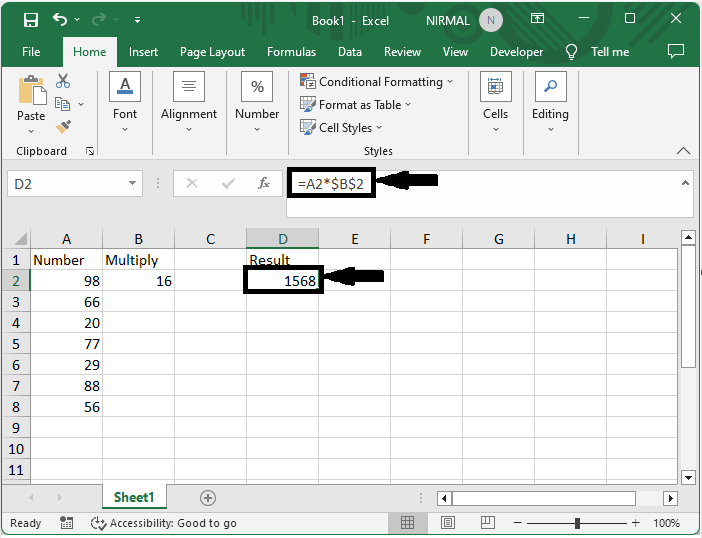
Task: Open Cell Styles gallery
Action: (x=341, y=128)
